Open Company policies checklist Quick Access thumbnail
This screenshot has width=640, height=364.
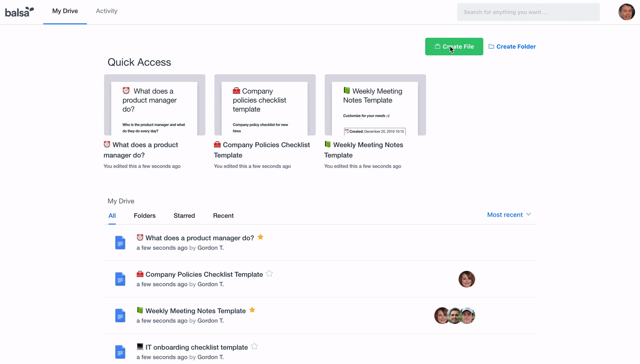265,105
